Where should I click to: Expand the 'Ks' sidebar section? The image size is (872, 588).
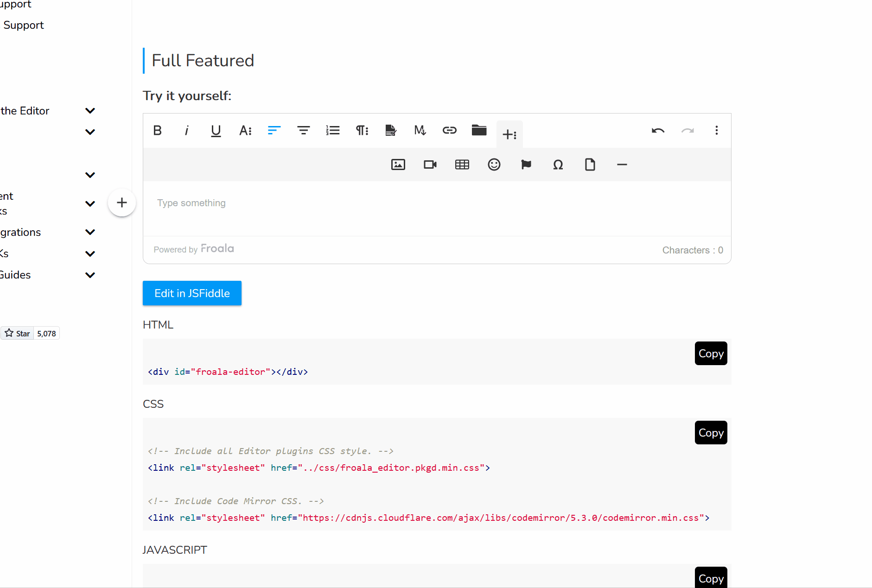click(90, 254)
